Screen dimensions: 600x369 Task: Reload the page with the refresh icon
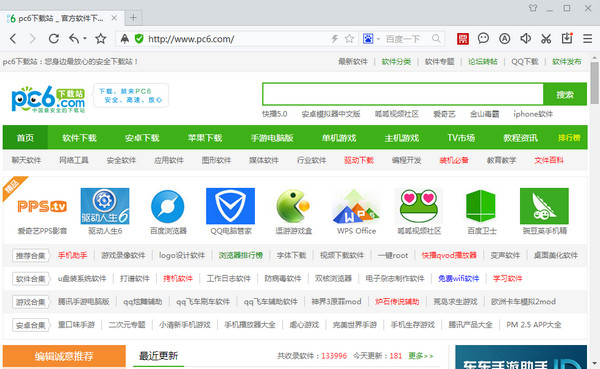point(54,39)
